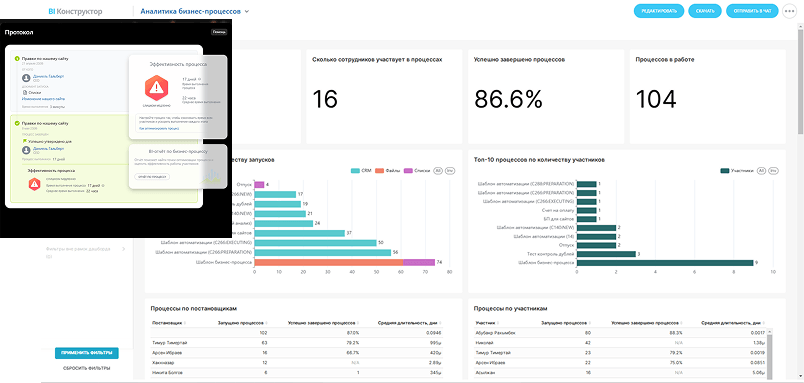The image size is (804, 383).
Task: Click the green flag icon near Успешно утверждено
Action: click(x=24, y=140)
